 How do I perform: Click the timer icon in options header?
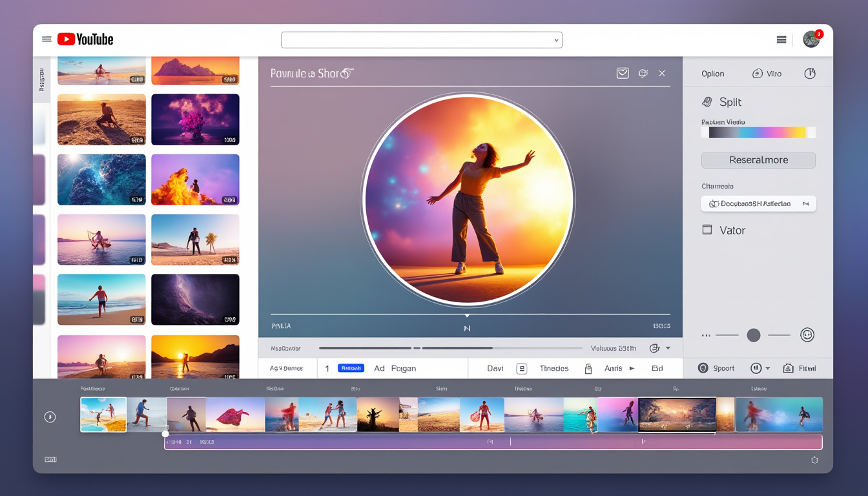click(810, 74)
